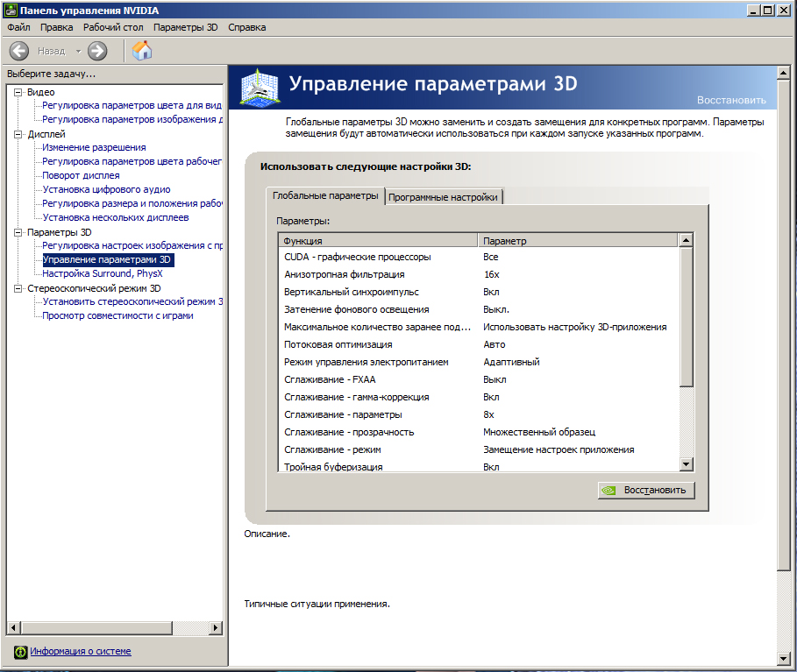Select the Сглаживание - параметры row
Viewport: 797px width, 672px height.
[x=479, y=414]
